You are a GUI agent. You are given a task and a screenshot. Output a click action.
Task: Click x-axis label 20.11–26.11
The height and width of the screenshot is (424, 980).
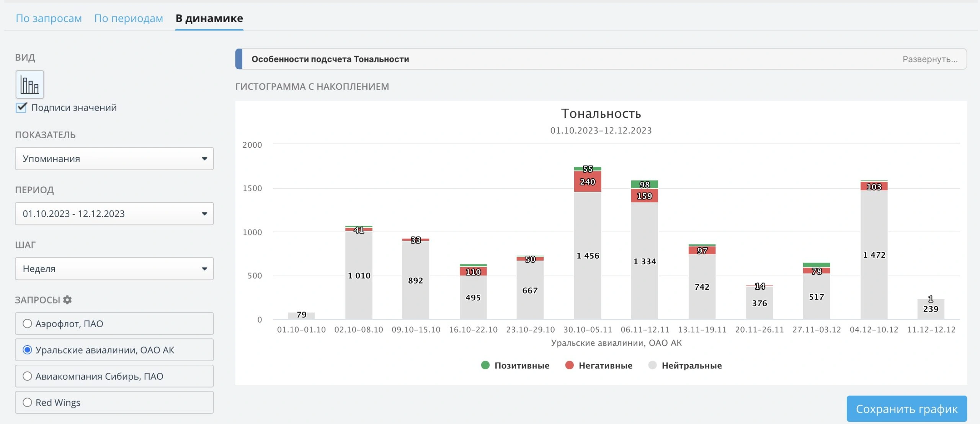[x=759, y=329]
